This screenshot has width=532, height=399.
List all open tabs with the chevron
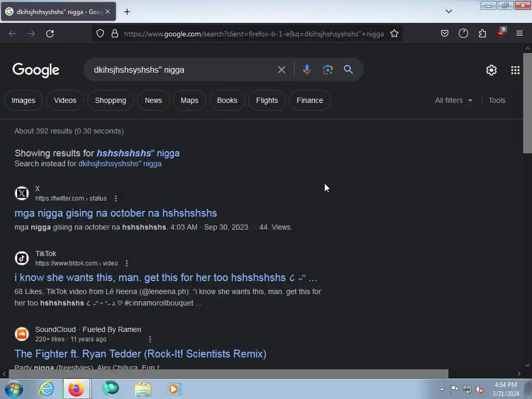coord(448,11)
